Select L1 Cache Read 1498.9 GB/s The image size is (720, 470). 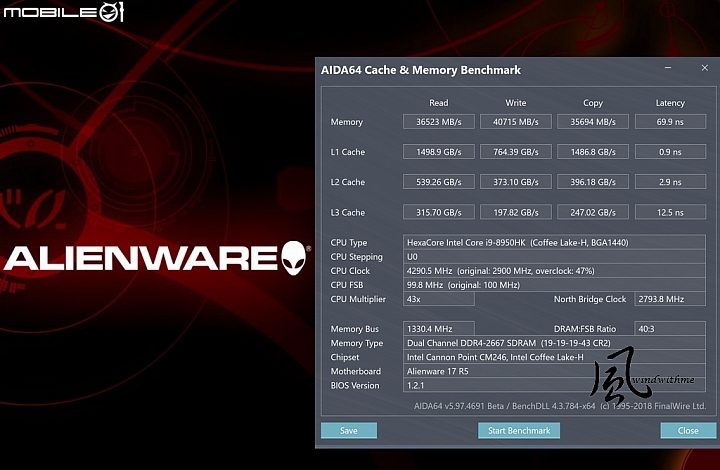[x=439, y=152]
